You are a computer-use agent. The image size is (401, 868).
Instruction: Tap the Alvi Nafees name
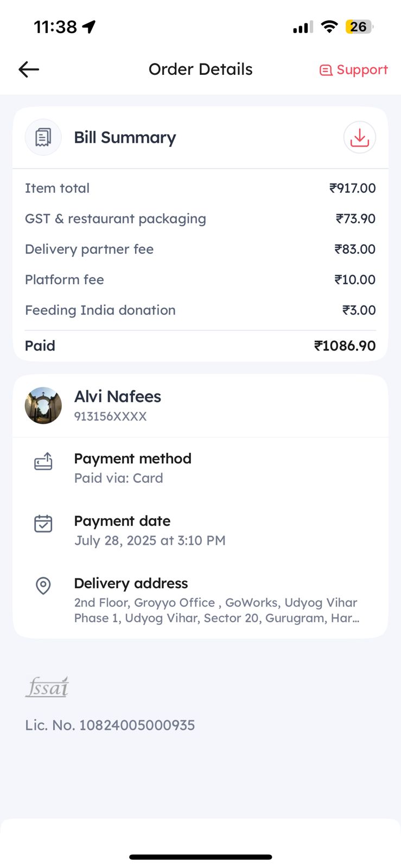pyautogui.click(x=118, y=397)
